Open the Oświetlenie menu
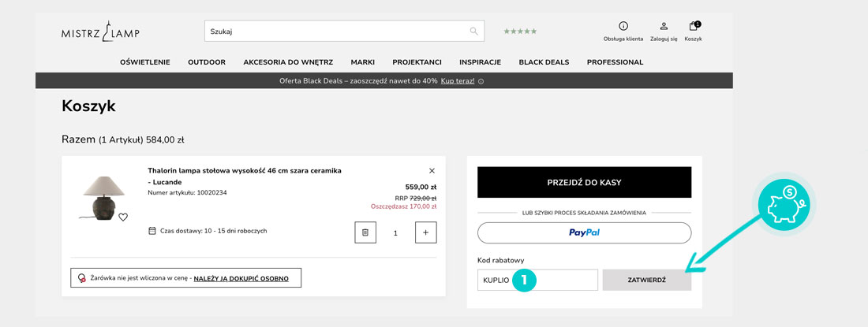 [145, 62]
